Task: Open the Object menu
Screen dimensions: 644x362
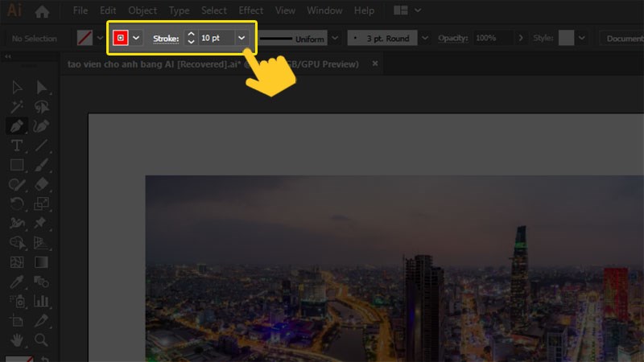Action: coord(142,10)
